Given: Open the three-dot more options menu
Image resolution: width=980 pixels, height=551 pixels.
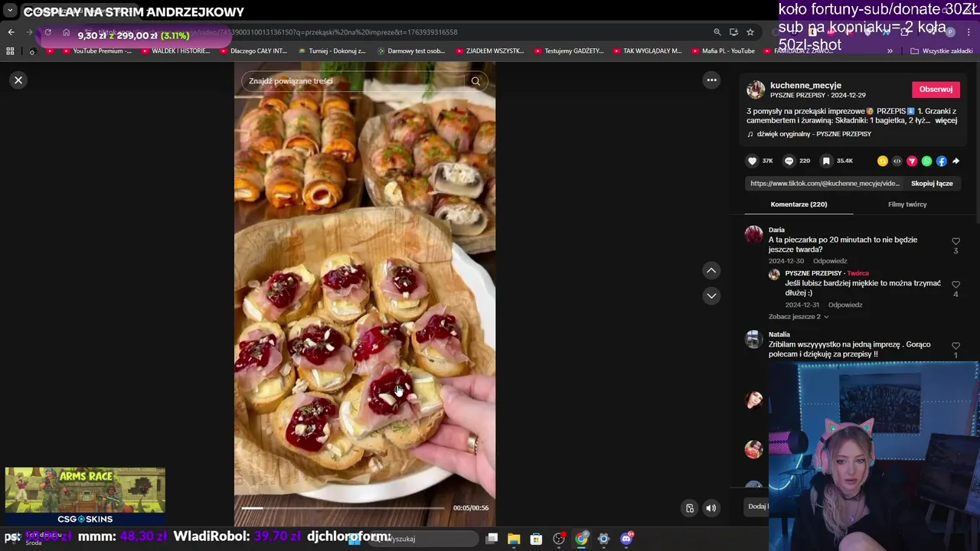Looking at the screenshot, I should click(x=711, y=80).
